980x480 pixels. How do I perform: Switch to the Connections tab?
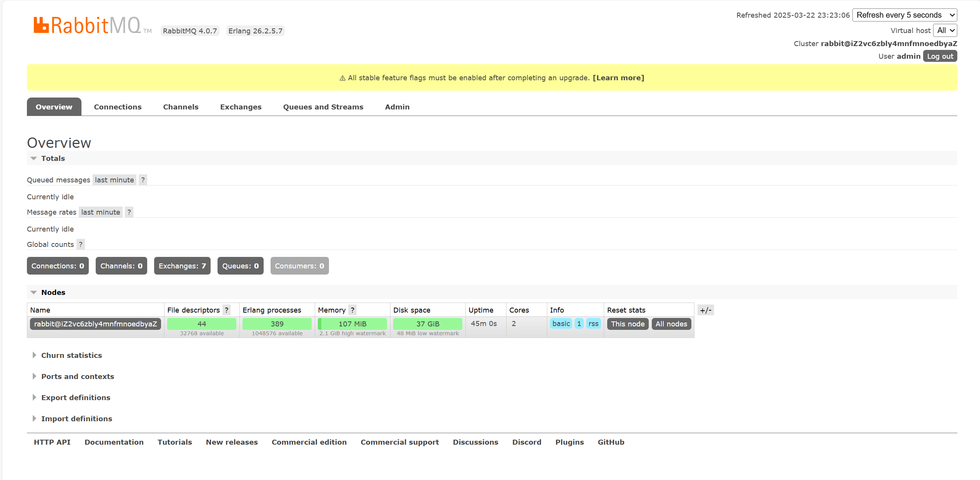point(118,107)
